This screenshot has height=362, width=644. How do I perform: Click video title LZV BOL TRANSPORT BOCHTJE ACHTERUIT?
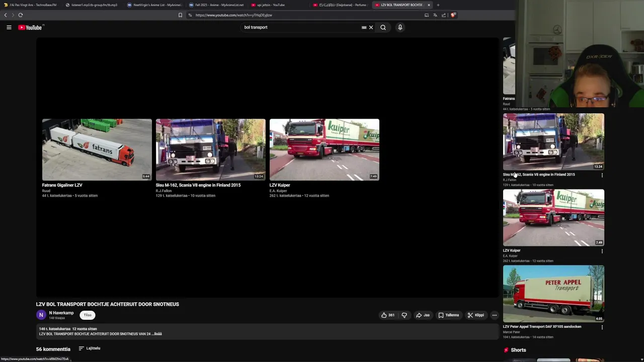click(108, 304)
